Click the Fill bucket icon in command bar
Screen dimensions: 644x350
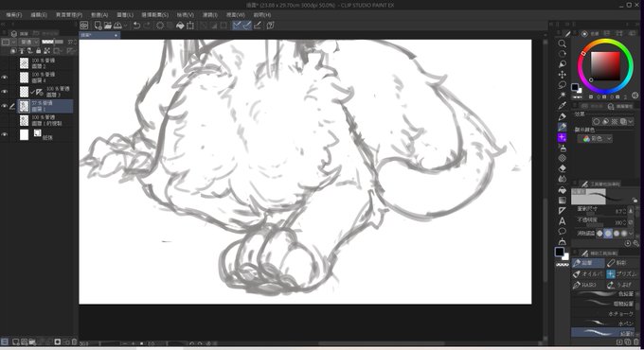[180, 26]
